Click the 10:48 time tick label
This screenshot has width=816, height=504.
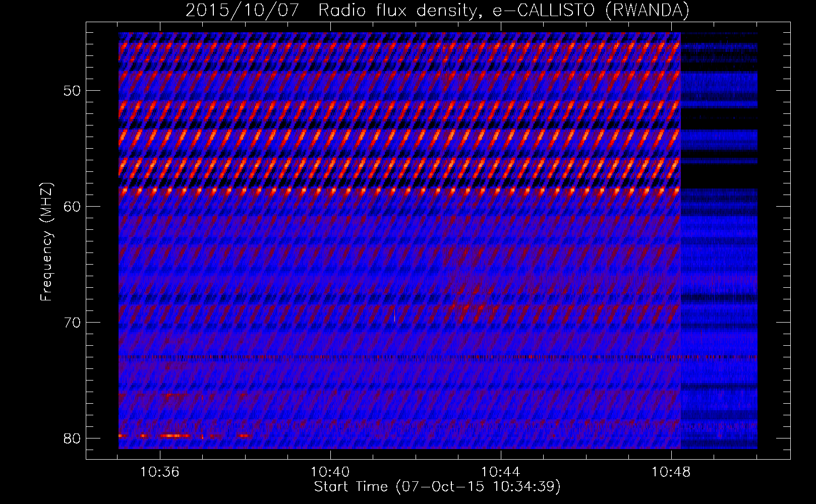pyautogui.click(x=671, y=472)
